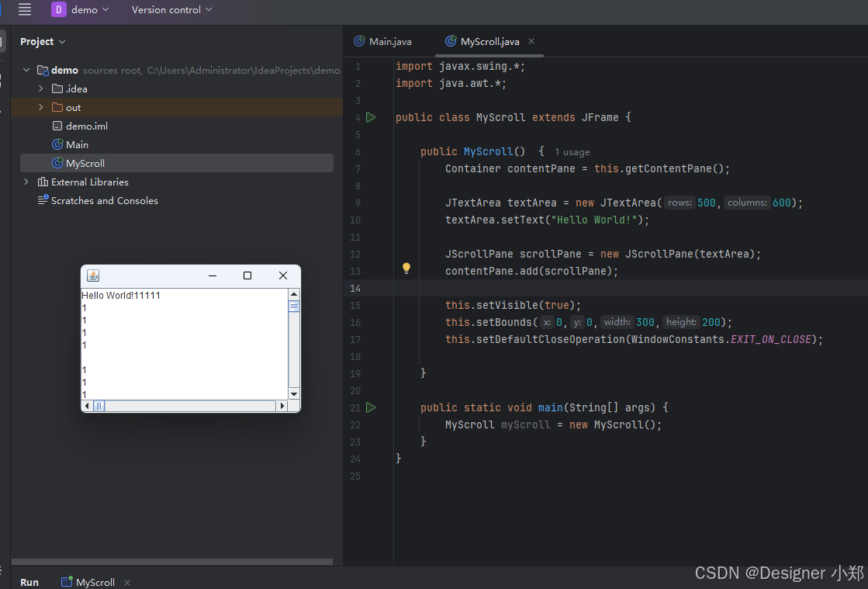Select the demo.iml file
Image resolution: width=868 pixels, height=589 pixels.
tap(86, 126)
